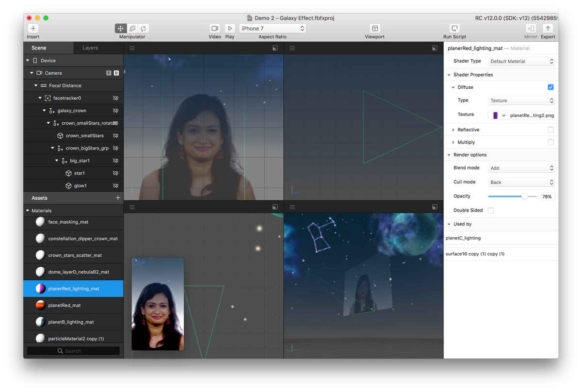
Task: Select particleMaterial2 copy (1) material
Action: coord(73,339)
